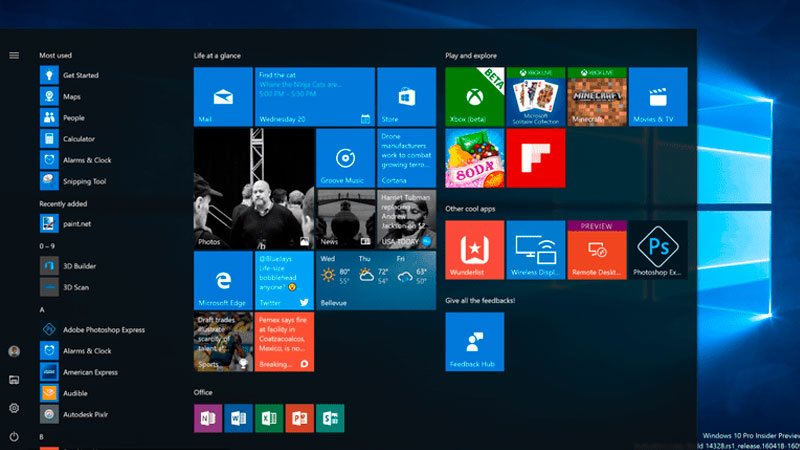Launch Microsoft Edge tile

click(223, 279)
